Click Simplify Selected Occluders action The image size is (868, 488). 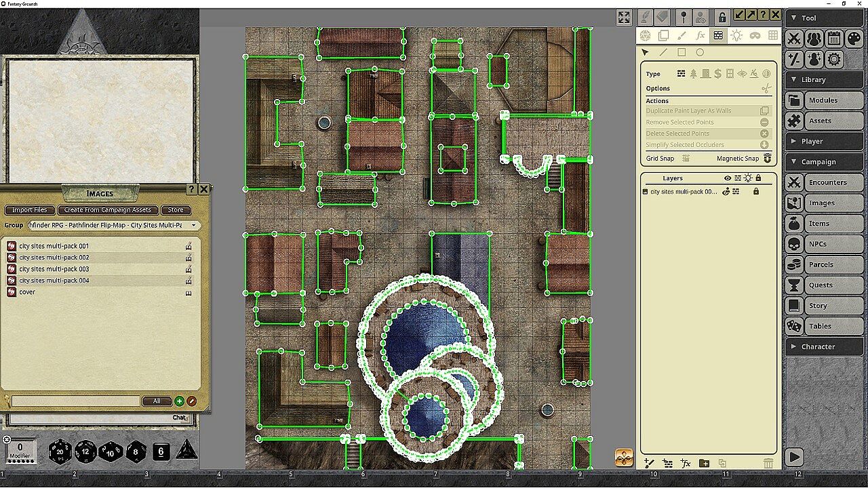coord(709,145)
